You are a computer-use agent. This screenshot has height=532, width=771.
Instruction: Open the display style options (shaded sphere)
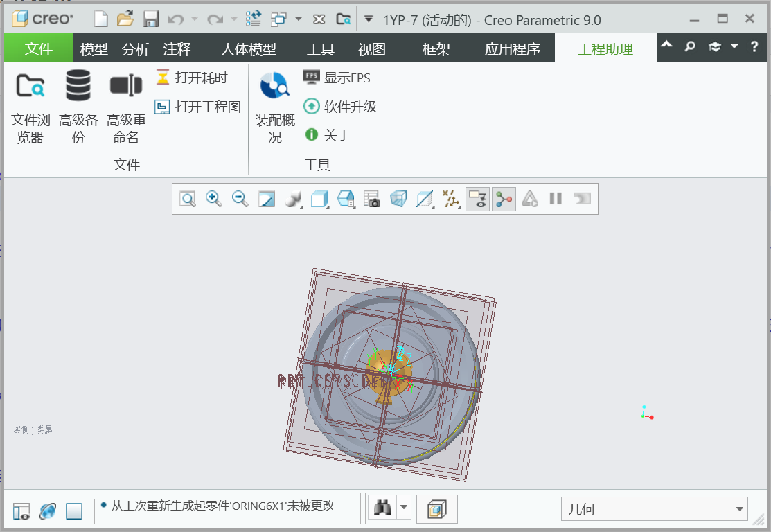[x=294, y=199]
